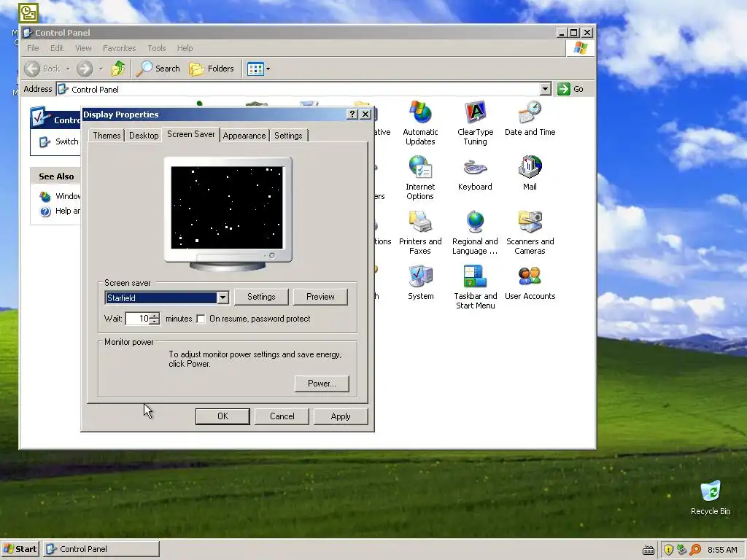Open Scanners and Cameras icon
Viewport: 747px width, 560px height.
[x=530, y=222]
